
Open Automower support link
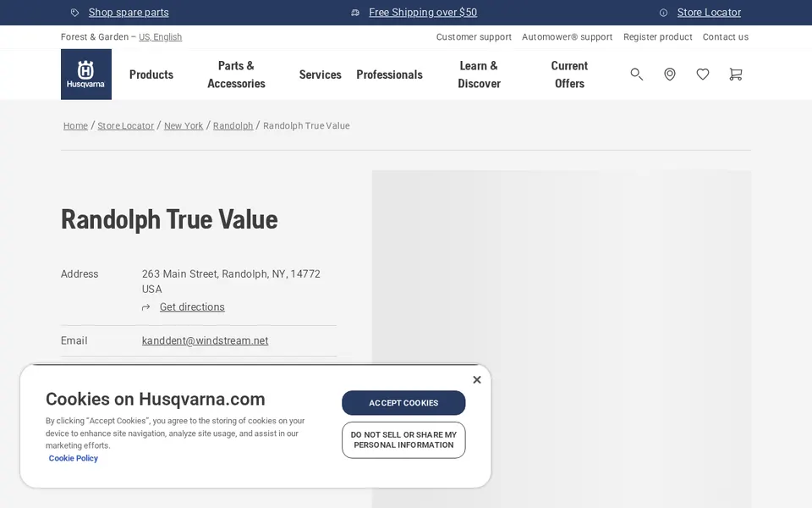(567, 36)
